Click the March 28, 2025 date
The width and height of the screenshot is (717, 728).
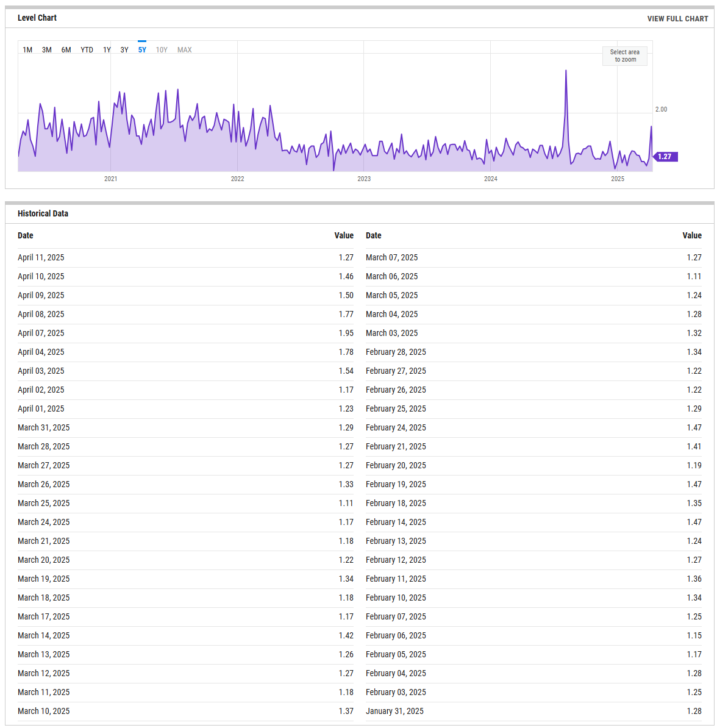44,447
